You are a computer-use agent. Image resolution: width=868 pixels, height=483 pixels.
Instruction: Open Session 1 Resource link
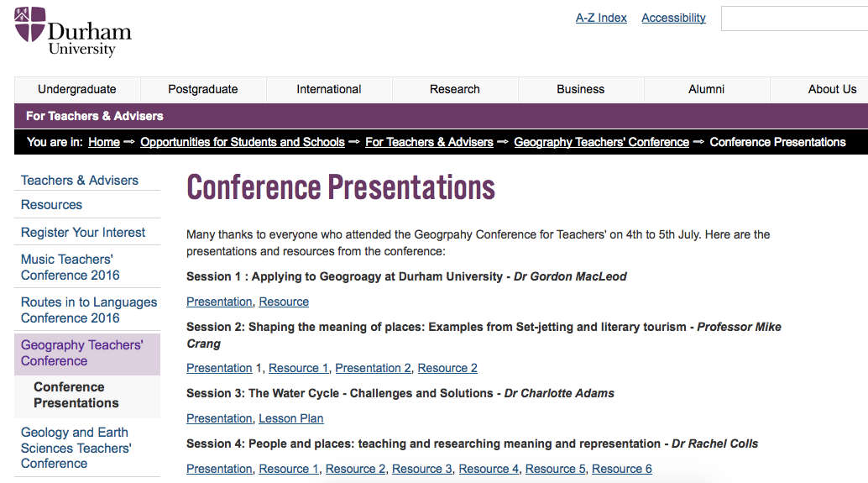[284, 302]
